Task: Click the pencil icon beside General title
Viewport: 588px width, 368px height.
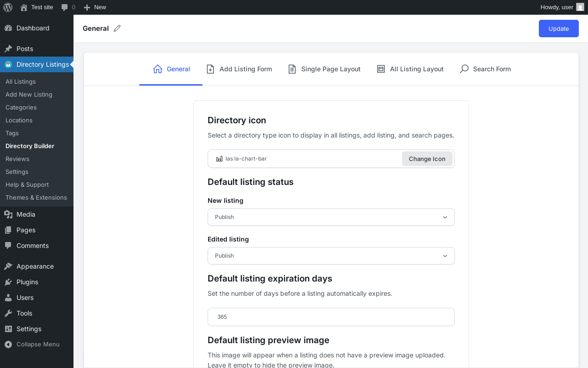Action: pos(117,29)
